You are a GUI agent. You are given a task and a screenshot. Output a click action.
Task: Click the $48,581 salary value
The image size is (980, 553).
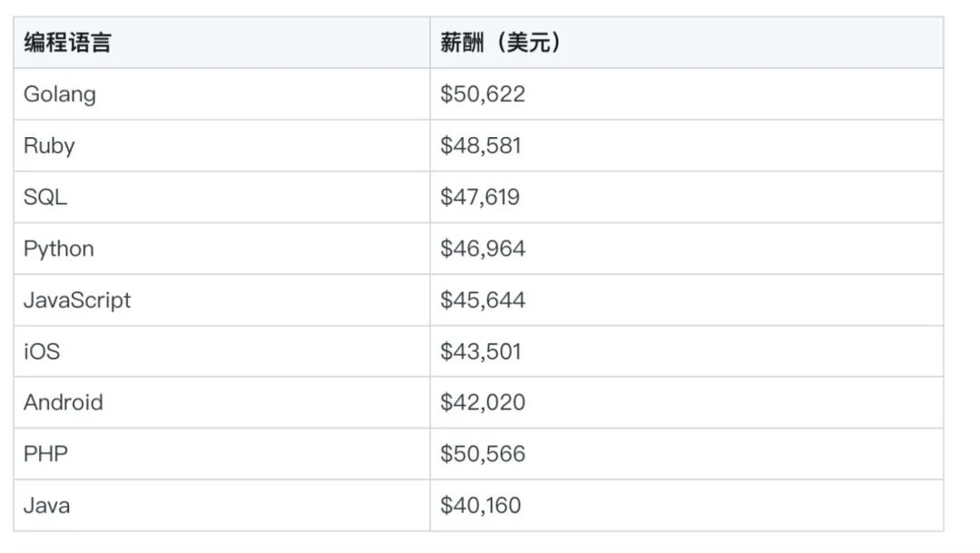point(481,146)
